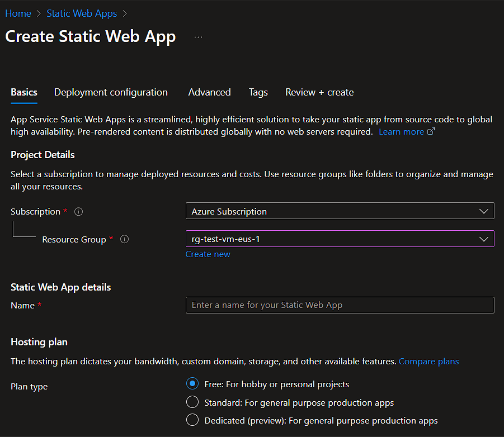Viewport: 504px width, 437px height.
Task: Select the Basics tab
Action: (24, 92)
